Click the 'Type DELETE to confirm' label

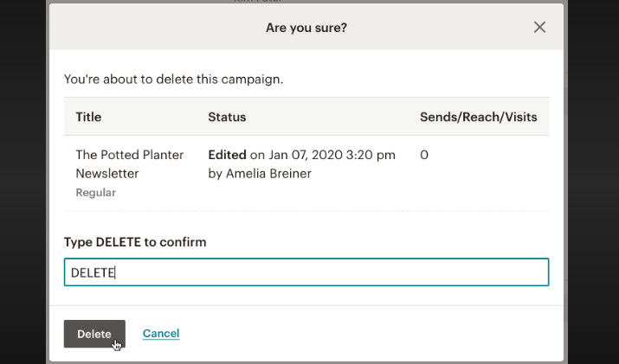(x=135, y=242)
